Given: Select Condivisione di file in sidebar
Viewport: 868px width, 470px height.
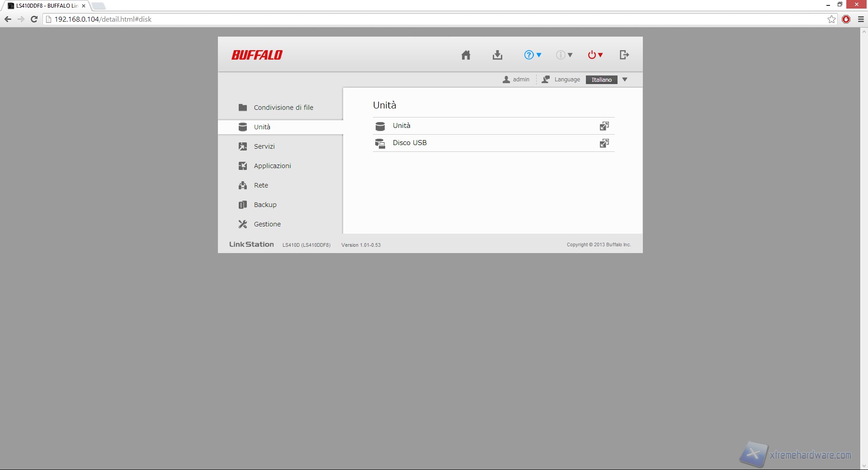Looking at the screenshot, I should (283, 108).
